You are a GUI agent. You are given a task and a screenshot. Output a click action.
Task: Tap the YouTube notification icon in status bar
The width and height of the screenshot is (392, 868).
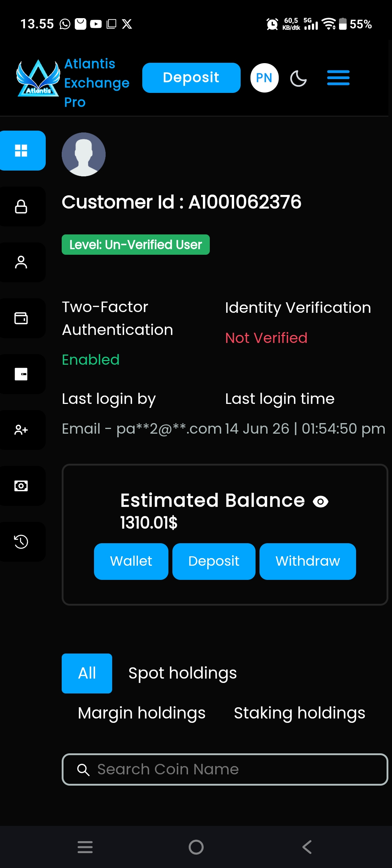click(96, 24)
